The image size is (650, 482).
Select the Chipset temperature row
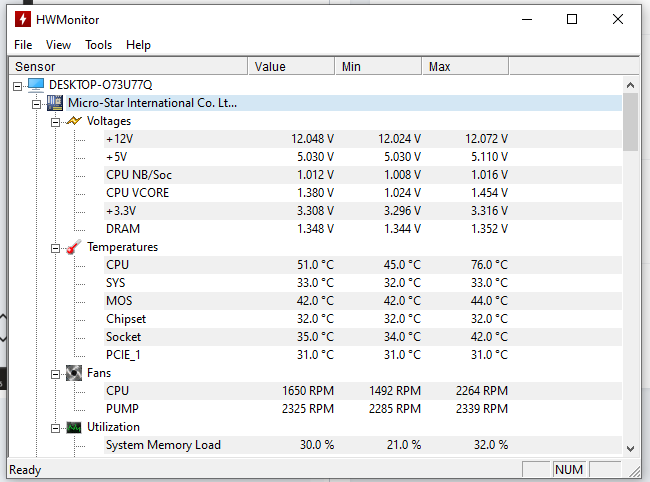[363, 319]
